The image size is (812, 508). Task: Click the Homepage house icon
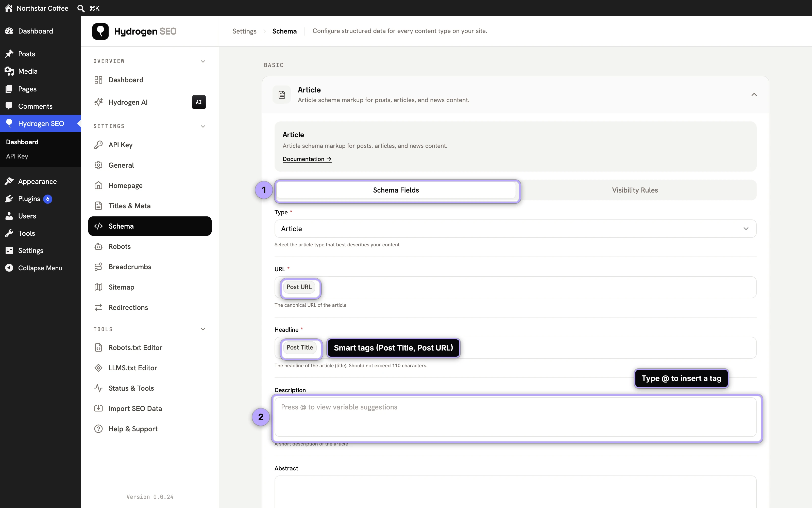tap(98, 185)
